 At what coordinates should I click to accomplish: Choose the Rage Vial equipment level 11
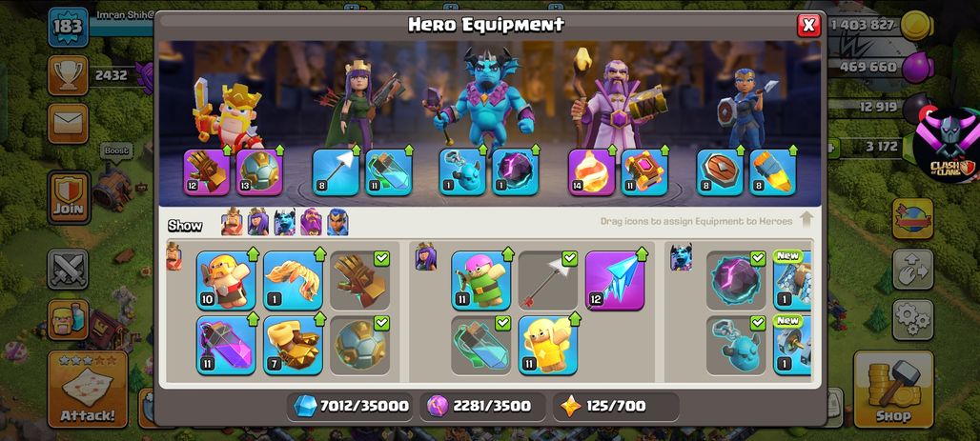click(x=226, y=345)
